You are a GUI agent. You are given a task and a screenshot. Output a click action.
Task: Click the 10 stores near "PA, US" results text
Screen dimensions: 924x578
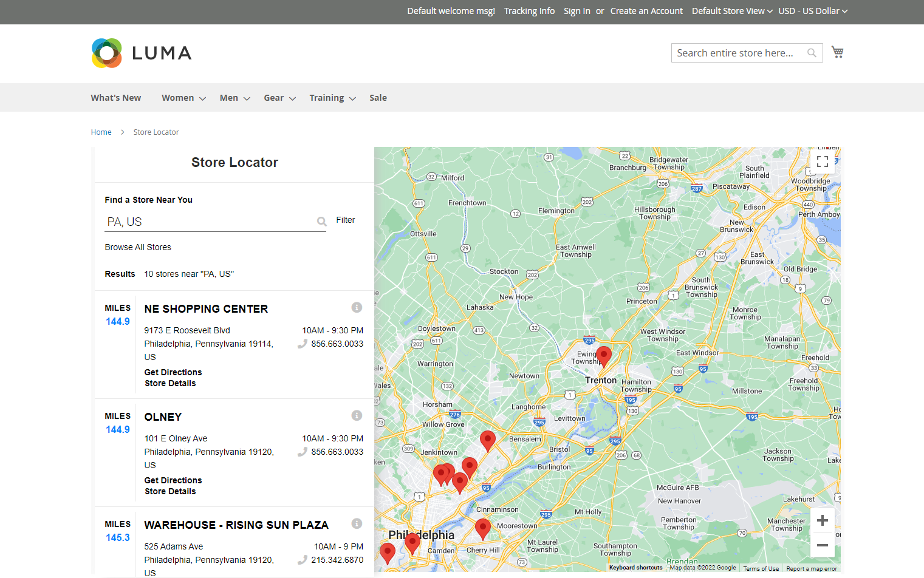(x=189, y=274)
